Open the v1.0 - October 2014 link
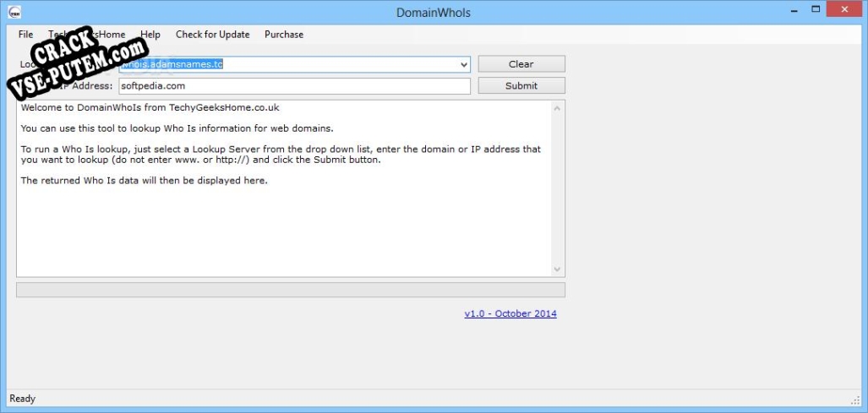The width and height of the screenshot is (868, 413). click(510, 313)
